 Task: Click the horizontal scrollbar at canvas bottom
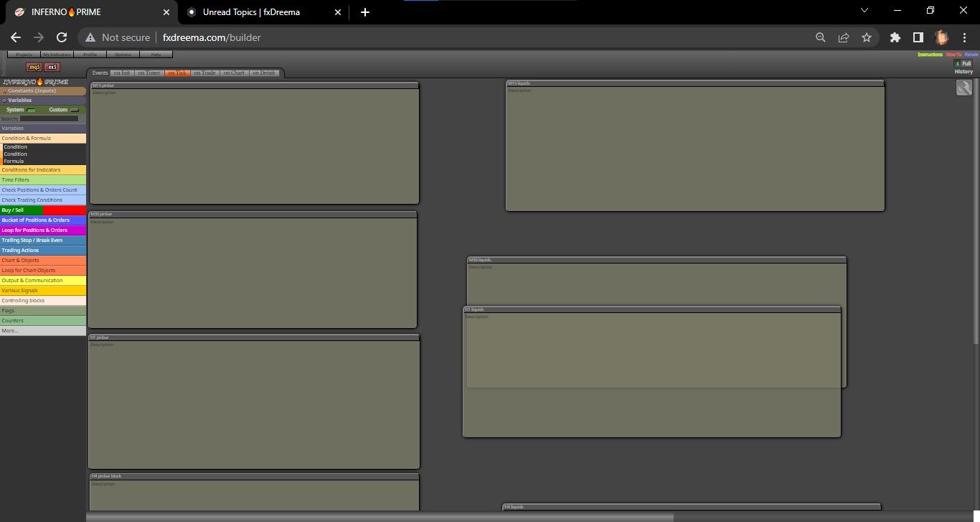click(380, 517)
